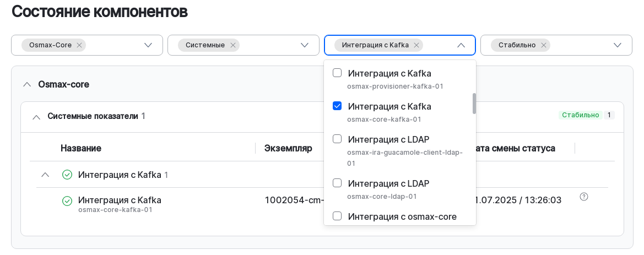Click green status check icon beside osmax-core-kafka-01
The image size is (644, 255).
coord(67,201)
